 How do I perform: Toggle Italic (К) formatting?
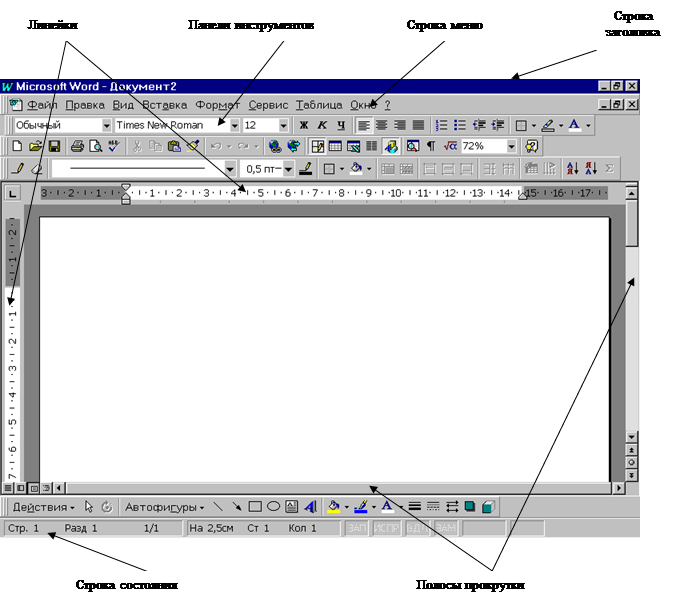click(x=322, y=125)
